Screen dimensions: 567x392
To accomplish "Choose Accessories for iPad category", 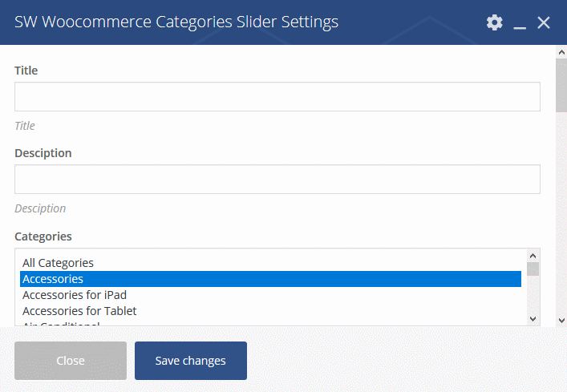I will (270, 295).
